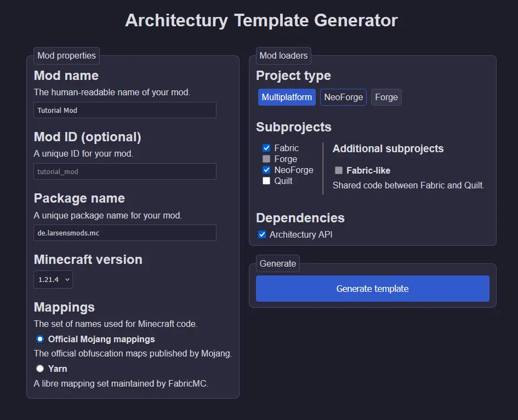Choose the NeoForge project type
Image resolution: width=518 pixels, height=420 pixels.
point(343,97)
